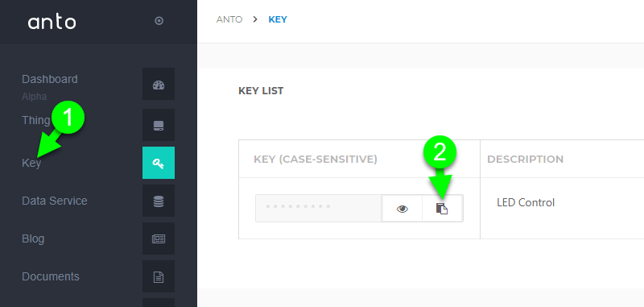Click the ANTO breadcrumb link
The width and height of the screenshot is (644, 307).
pos(229,19)
